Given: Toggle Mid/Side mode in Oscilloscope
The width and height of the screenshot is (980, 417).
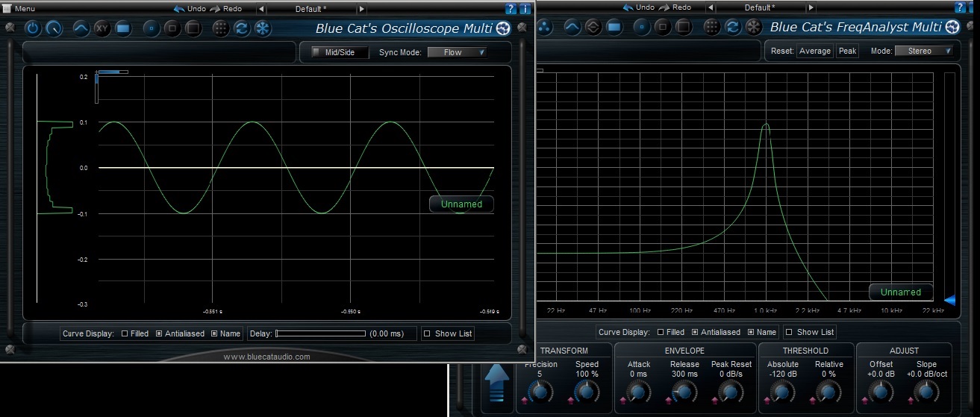Looking at the screenshot, I should pos(340,52).
